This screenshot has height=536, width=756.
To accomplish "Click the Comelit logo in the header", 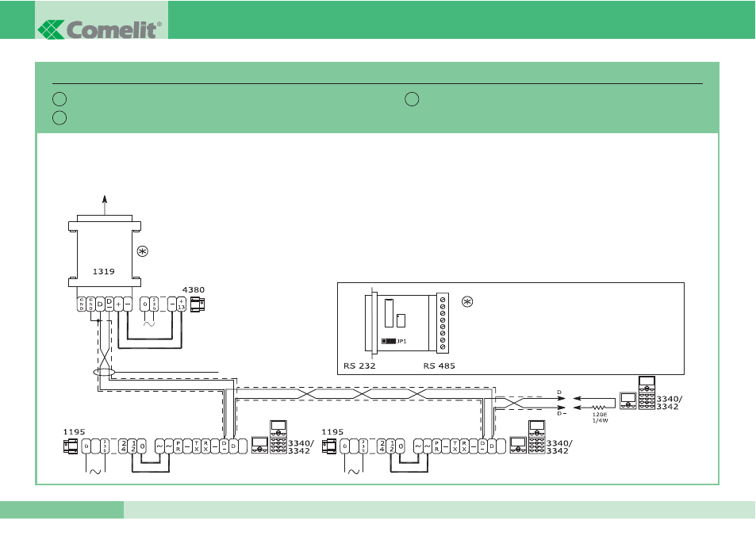I will click(x=99, y=30).
